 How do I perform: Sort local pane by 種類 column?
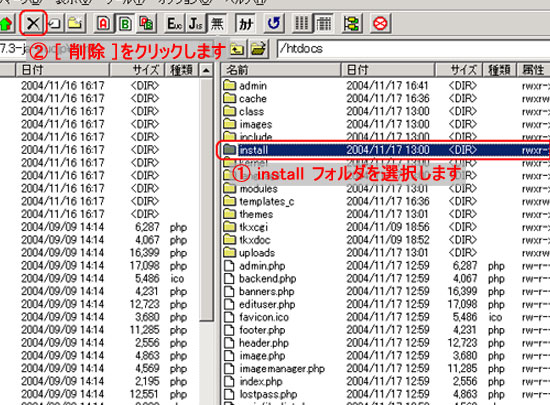181,70
